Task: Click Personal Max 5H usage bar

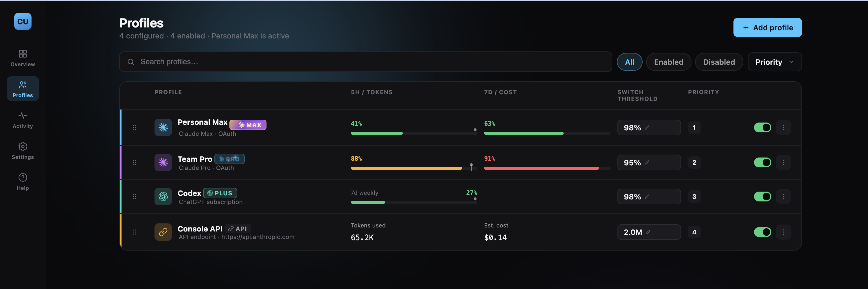Action: [413, 133]
